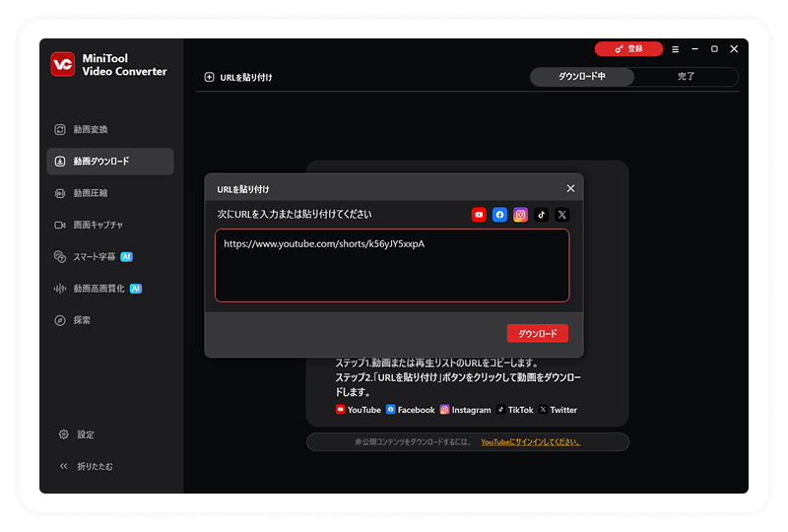Switch to the ダウンロード中 tab
The width and height of the screenshot is (788, 532).
pos(582,77)
